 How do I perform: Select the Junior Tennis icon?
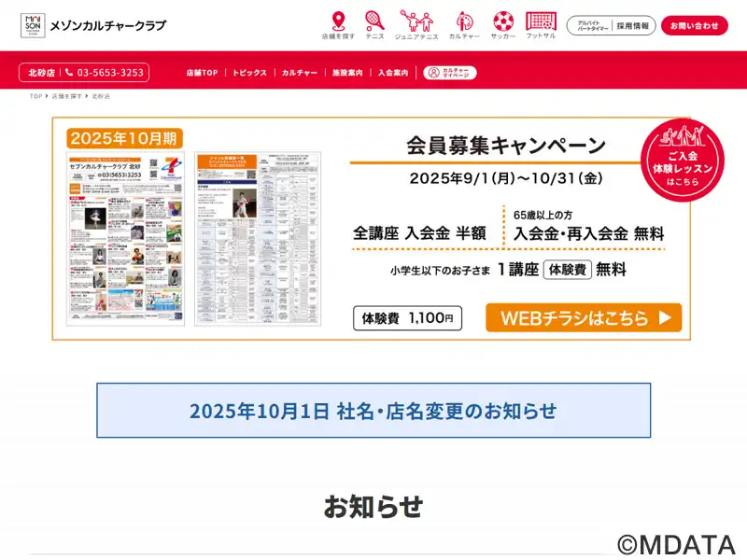pos(416,21)
